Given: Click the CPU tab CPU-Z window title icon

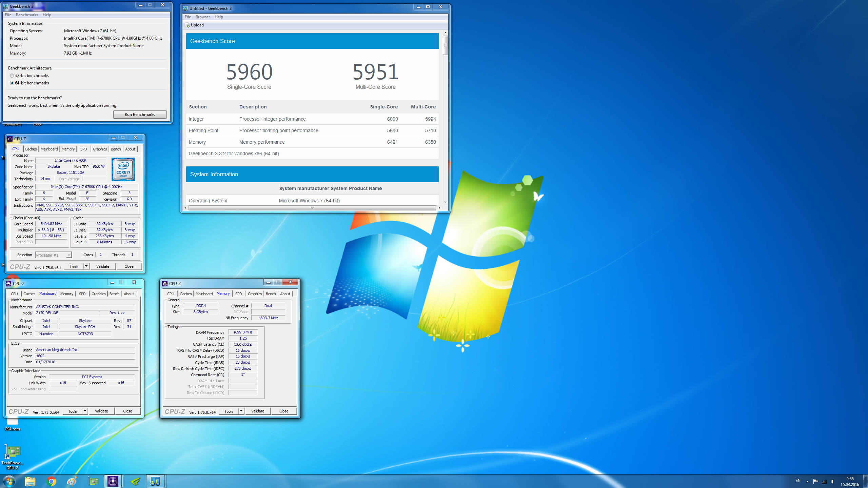Looking at the screenshot, I should point(10,139).
